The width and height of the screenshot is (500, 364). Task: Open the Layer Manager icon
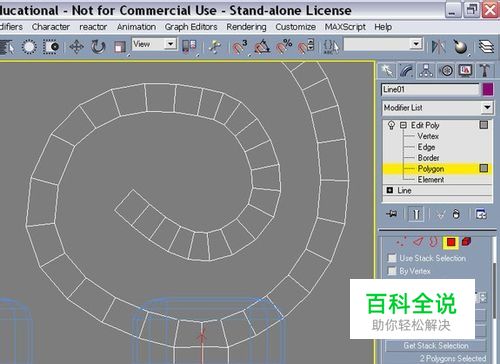coord(486,46)
